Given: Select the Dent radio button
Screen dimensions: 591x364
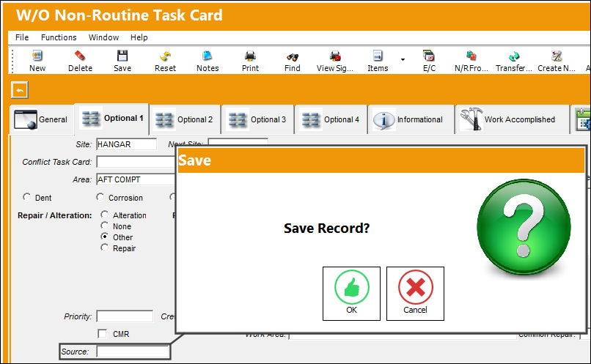Looking at the screenshot, I should coord(26,197).
